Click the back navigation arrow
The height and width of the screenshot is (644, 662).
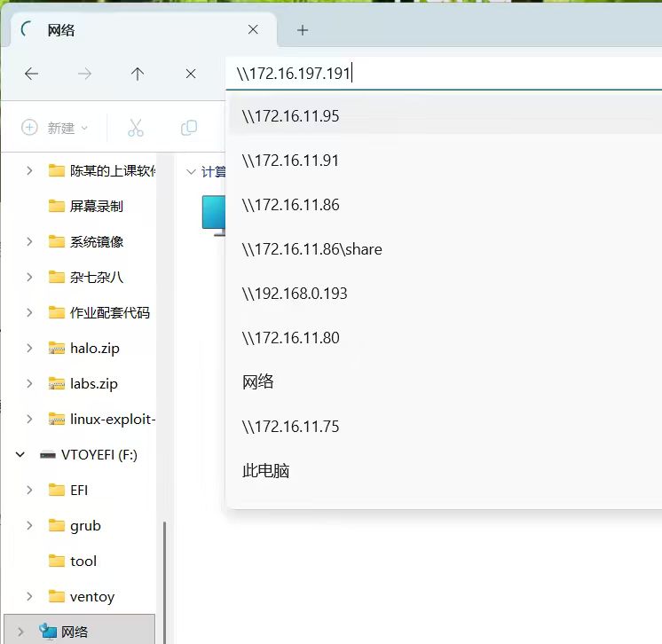click(32, 75)
